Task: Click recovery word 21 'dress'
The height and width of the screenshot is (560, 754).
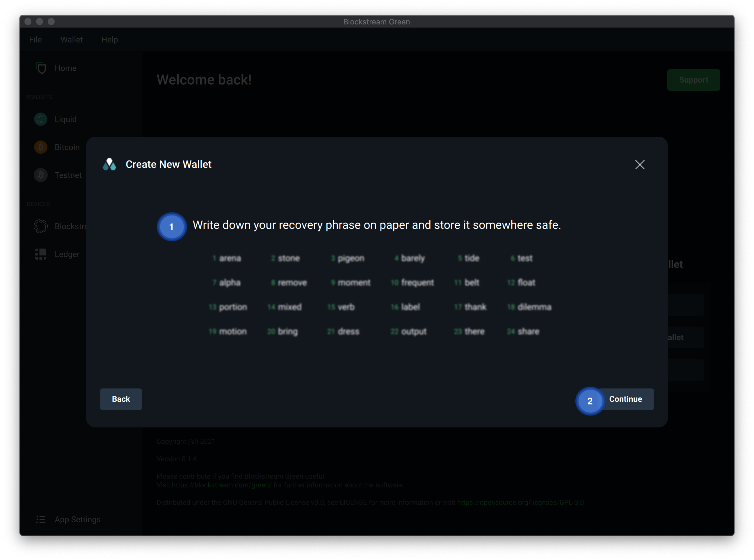Action: pos(348,331)
